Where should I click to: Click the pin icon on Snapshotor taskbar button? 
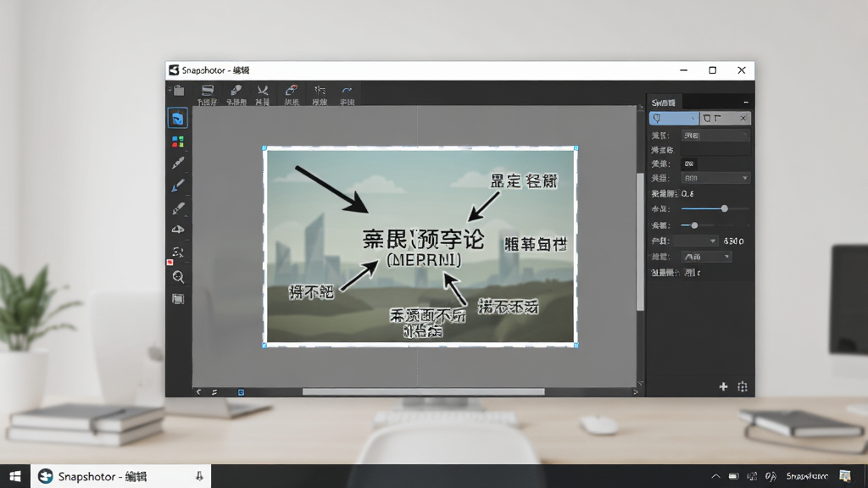pyautogui.click(x=199, y=476)
